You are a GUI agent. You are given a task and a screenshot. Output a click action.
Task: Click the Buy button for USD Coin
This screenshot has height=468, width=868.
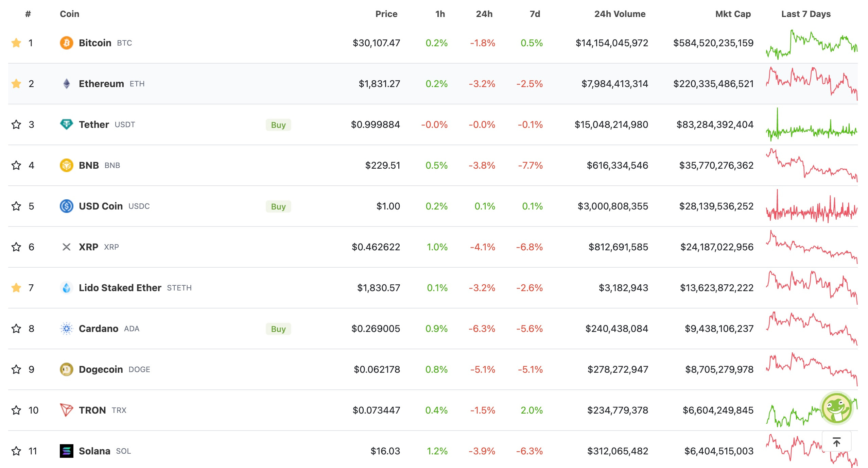[x=278, y=206]
